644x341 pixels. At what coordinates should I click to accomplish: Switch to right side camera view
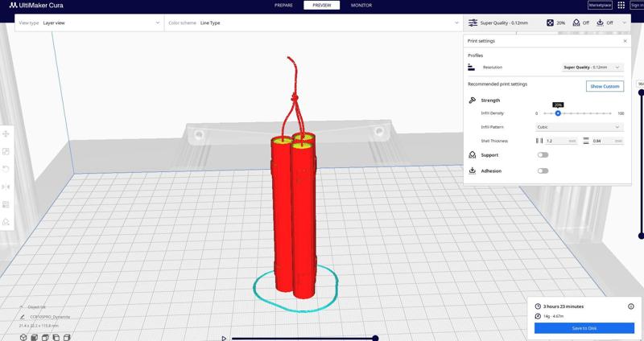[67, 337]
